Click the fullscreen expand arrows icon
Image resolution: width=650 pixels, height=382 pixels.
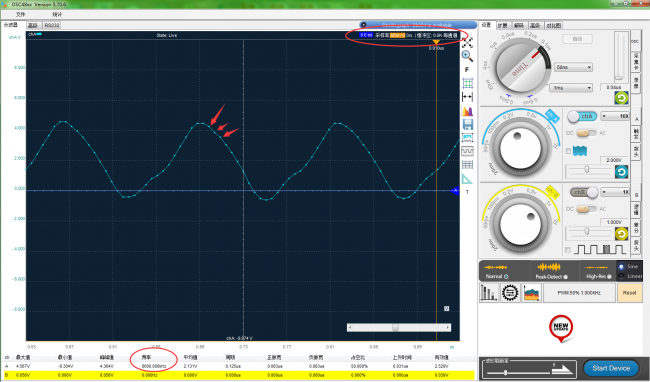click(x=467, y=43)
